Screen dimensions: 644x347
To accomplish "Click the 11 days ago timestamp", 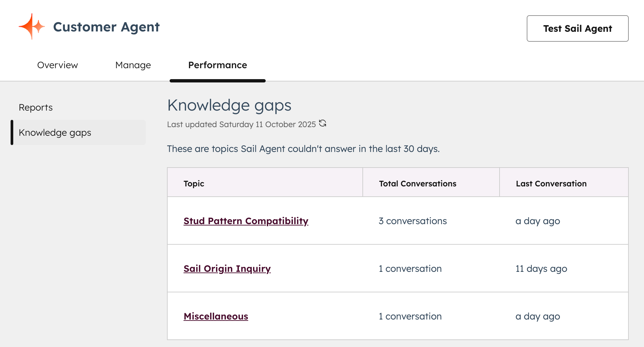I will pyautogui.click(x=541, y=269).
